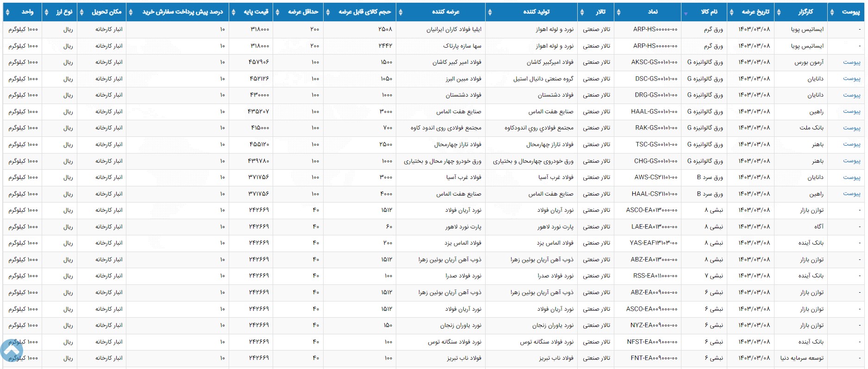The width and height of the screenshot is (868, 369).
Task: Select supplier cell ایلیا فولاد کاران ایرانیان
Action: pos(441,30)
